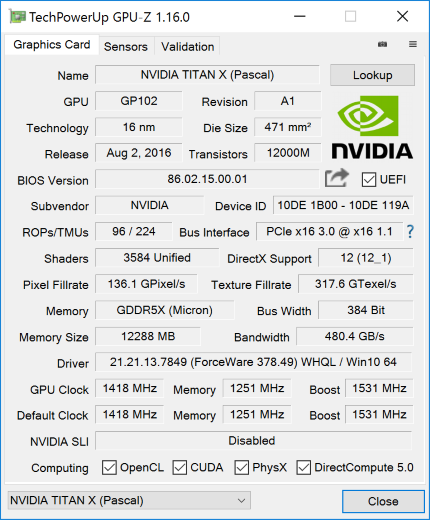Click the NVIDIA logo image
Image resolution: width=430 pixels, height=520 pixels.
click(x=372, y=127)
